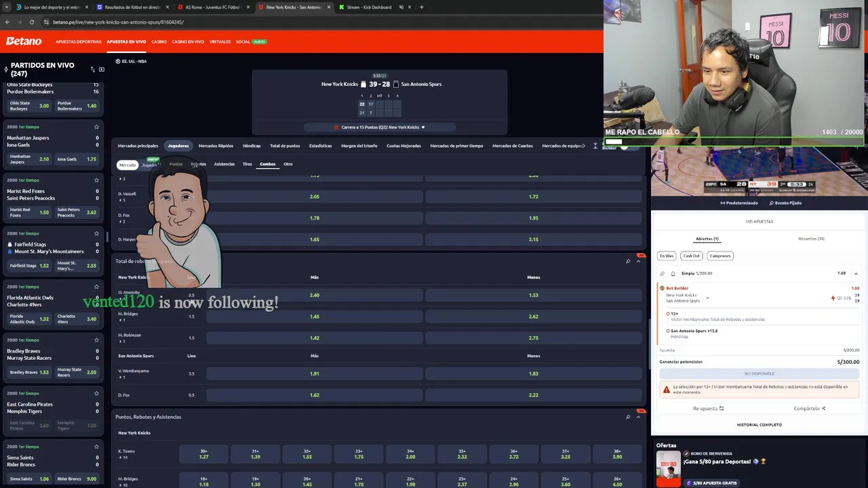Bet on Charlotte 49ers at 3.40
868x488 pixels.
click(x=77, y=319)
